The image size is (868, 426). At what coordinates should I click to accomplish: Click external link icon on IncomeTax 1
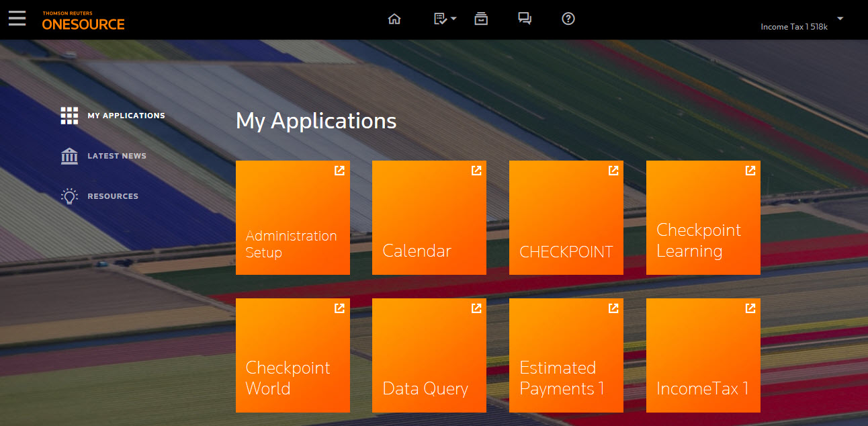click(x=750, y=308)
